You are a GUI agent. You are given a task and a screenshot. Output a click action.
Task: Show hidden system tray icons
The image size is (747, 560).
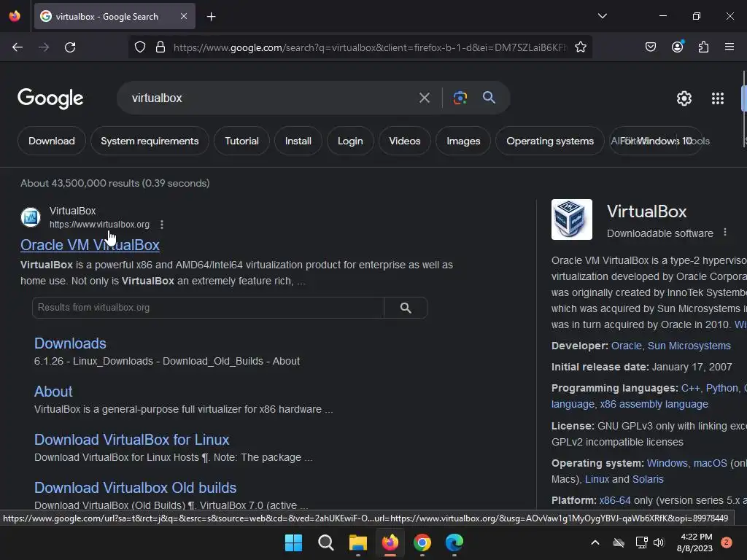(x=595, y=542)
